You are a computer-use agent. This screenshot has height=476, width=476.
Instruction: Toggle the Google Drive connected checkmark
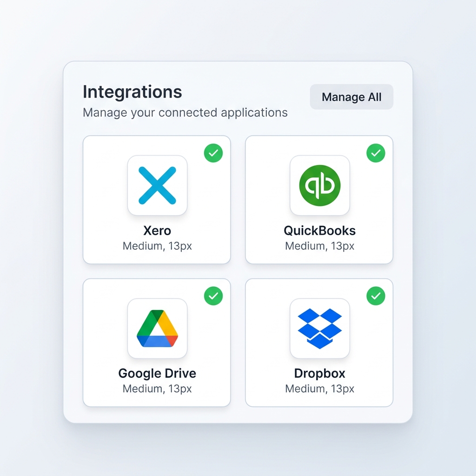[x=213, y=296]
